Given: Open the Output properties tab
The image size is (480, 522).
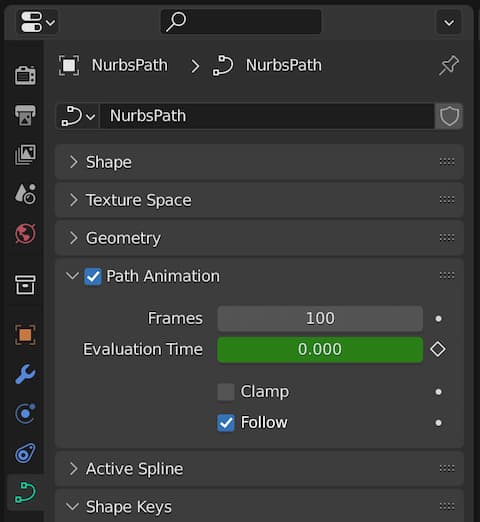Looking at the screenshot, I should pos(25,115).
